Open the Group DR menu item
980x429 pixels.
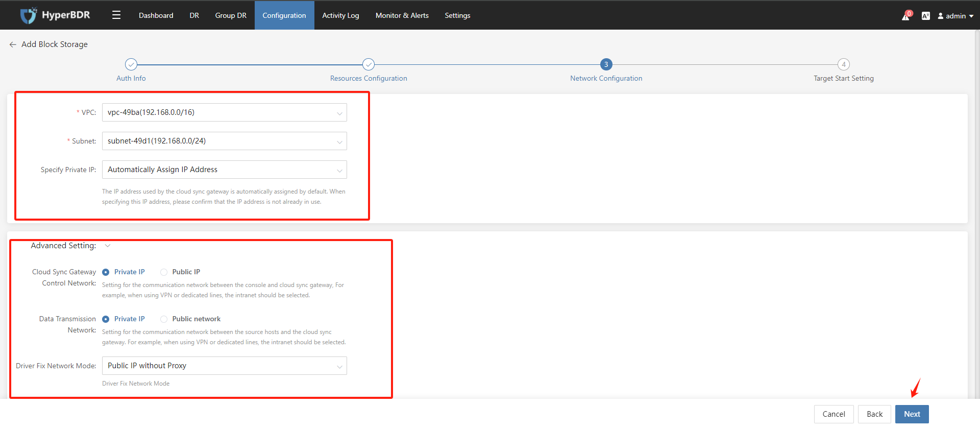[231, 15]
